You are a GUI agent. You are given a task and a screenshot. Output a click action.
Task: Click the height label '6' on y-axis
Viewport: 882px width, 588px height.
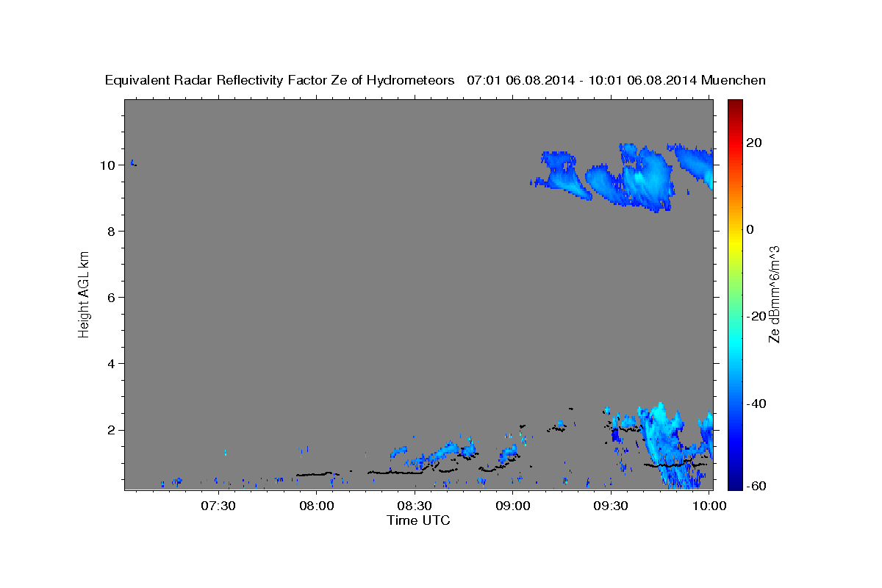coord(111,298)
